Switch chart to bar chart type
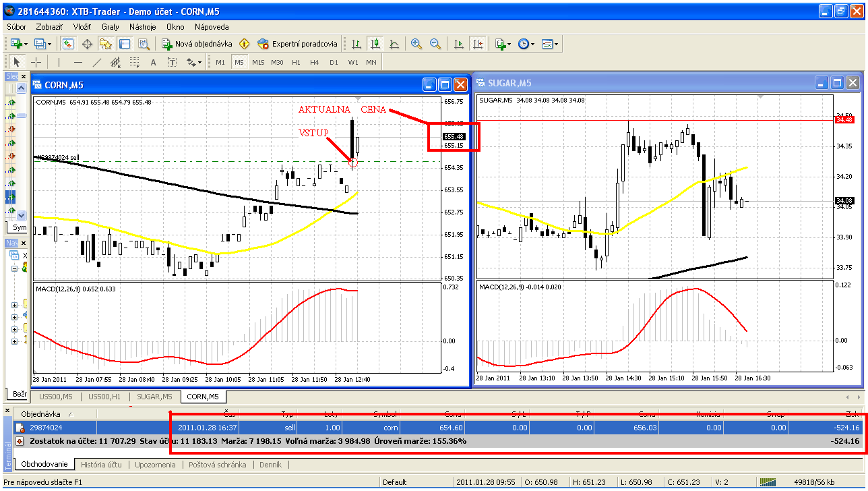Viewport: 868px width, 491px height. pos(356,44)
